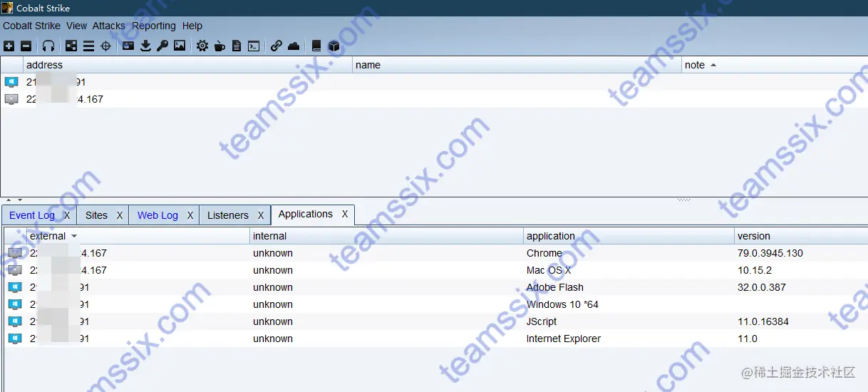Sort by the version column header
The image size is (868, 392).
pos(801,236)
